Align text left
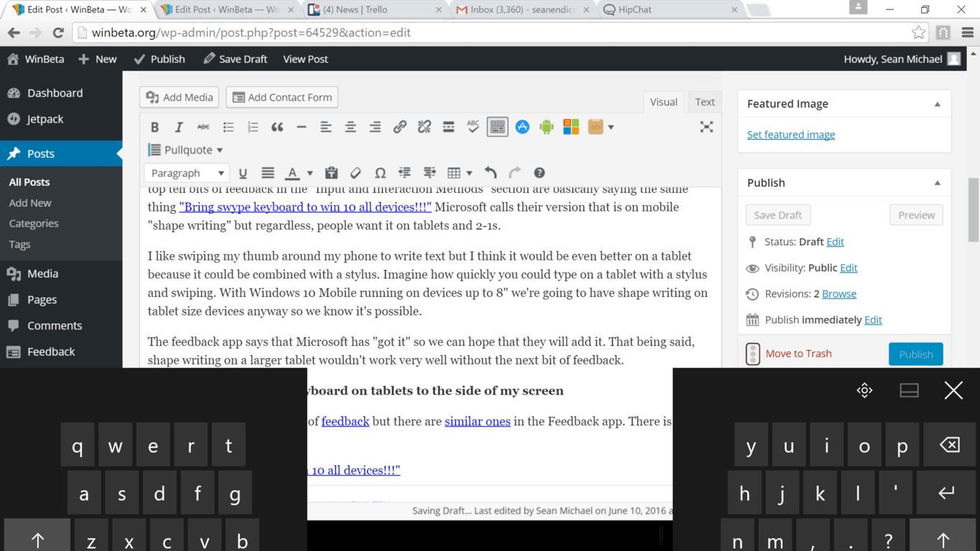Screen dimensions: 980x551 (326, 127)
